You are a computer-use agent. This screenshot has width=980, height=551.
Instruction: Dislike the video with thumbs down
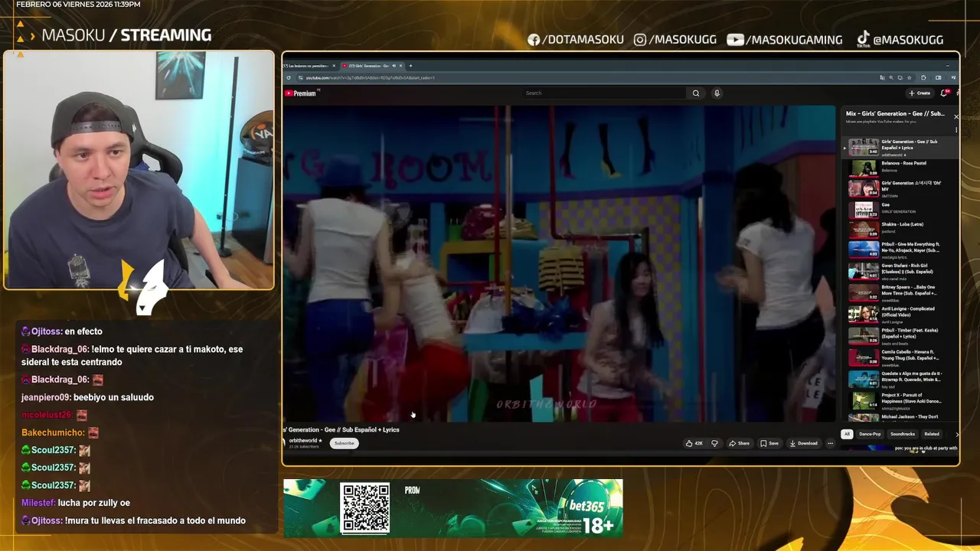714,443
